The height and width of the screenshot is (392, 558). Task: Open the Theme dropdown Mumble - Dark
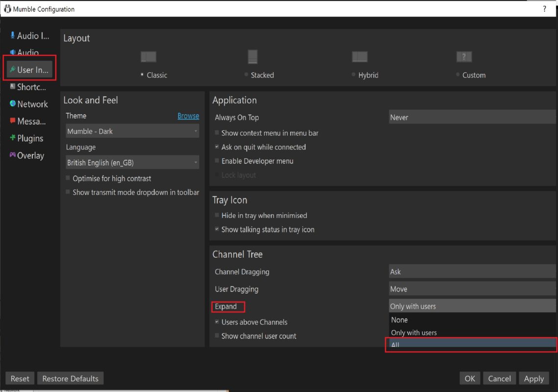point(132,131)
